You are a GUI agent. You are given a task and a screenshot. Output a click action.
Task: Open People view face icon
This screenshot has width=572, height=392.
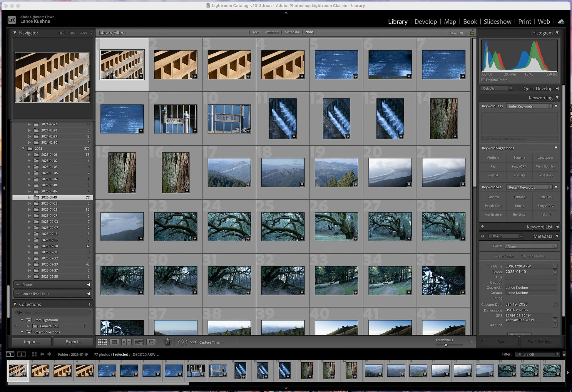pos(151,342)
